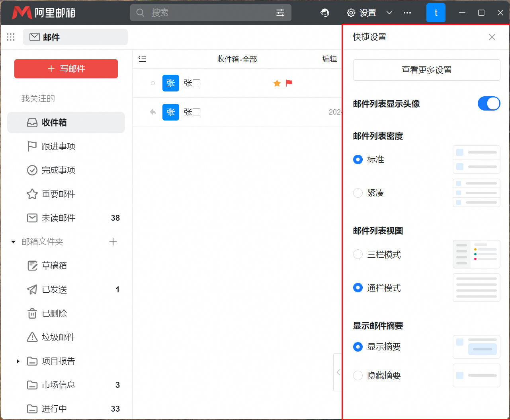This screenshot has height=420, width=510.
Task: Open the user avatar 't' menu
Action: pos(436,13)
